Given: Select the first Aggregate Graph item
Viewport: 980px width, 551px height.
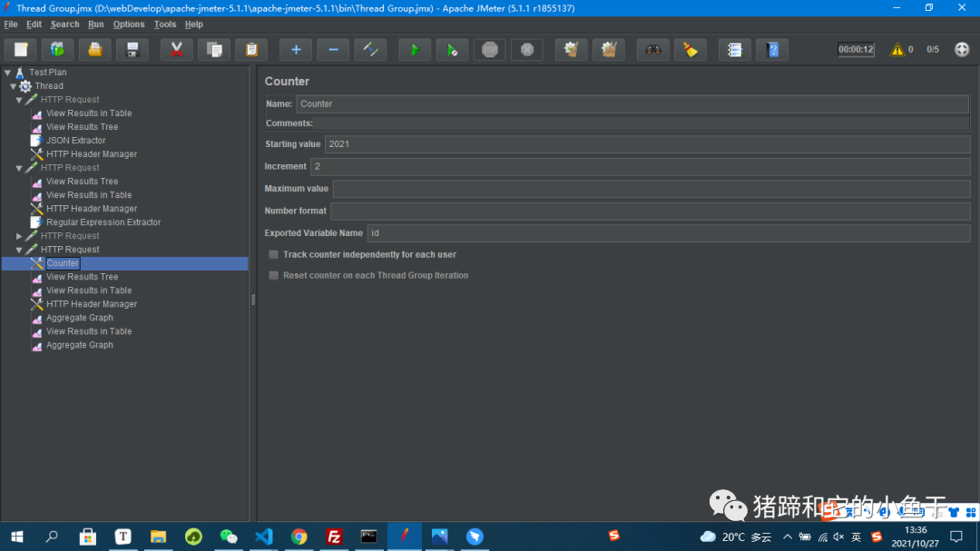Looking at the screenshot, I should click(x=79, y=318).
